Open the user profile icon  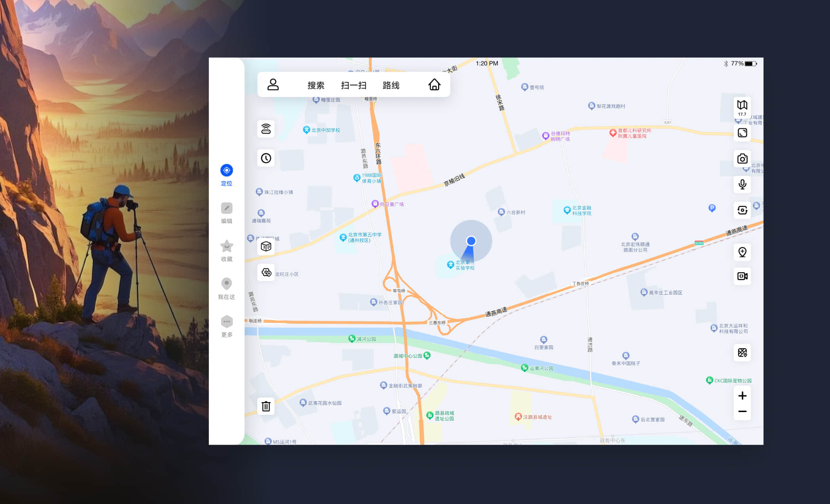[273, 84]
